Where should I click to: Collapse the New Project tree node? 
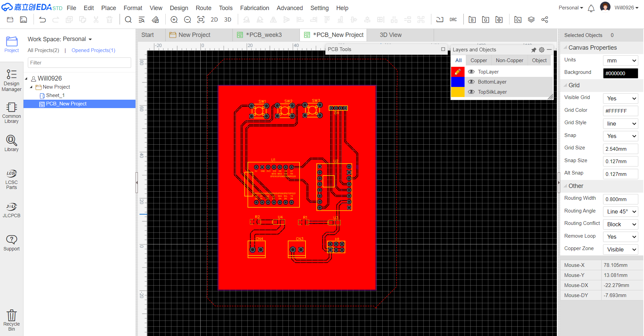pos(32,87)
